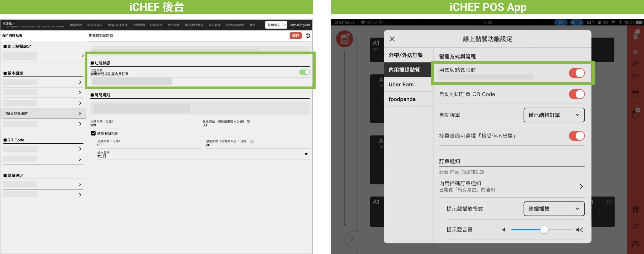The image size is (644, 254).
Task: Select the Uber Eats tab
Action: pos(401,84)
